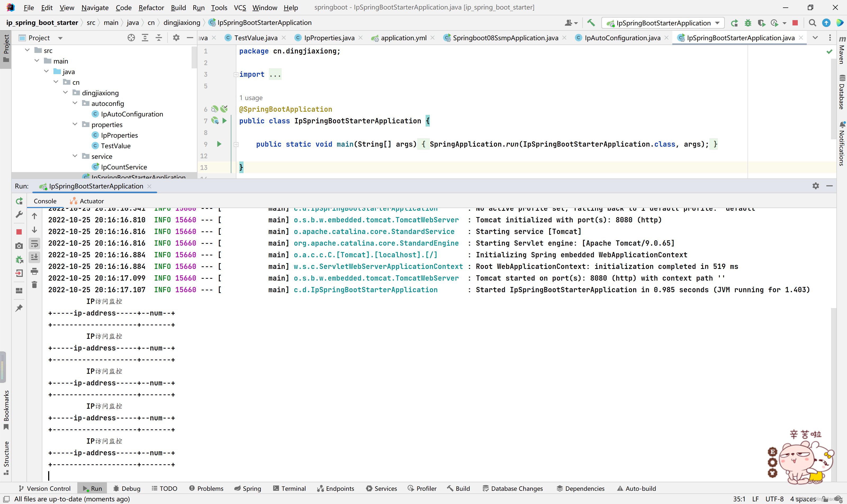Stop the running application with red square

795,23
